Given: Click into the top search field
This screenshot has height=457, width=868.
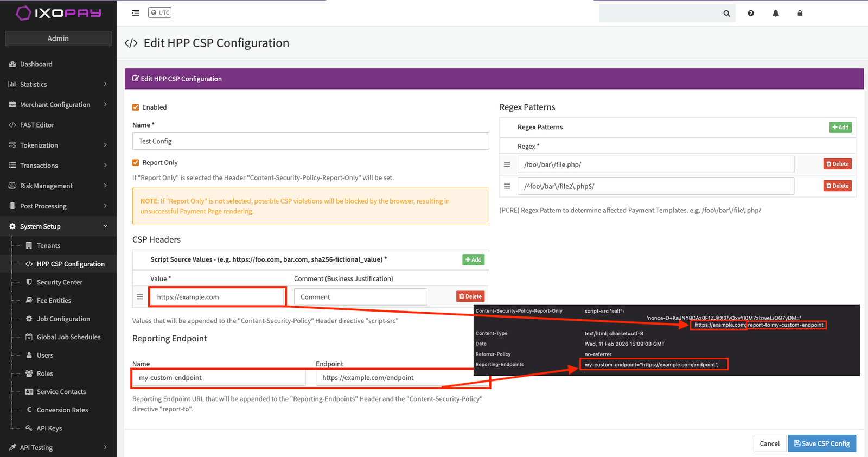Looking at the screenshot, I should (660, 14).
